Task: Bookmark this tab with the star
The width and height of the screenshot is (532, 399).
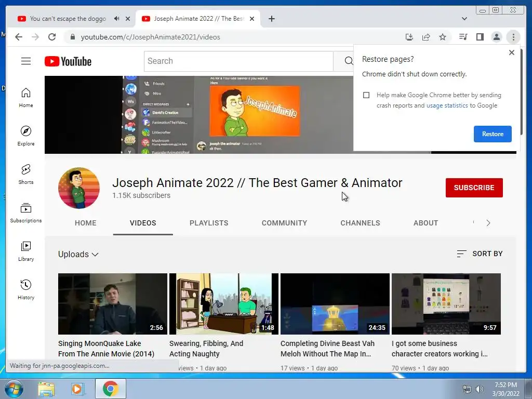Action: pos(443,37)
